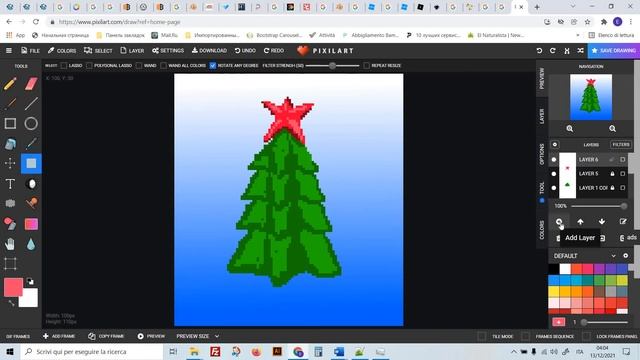
Task: Adjust the Filter Strength slider
Action: pyautogui.click(x=332, y=65)
